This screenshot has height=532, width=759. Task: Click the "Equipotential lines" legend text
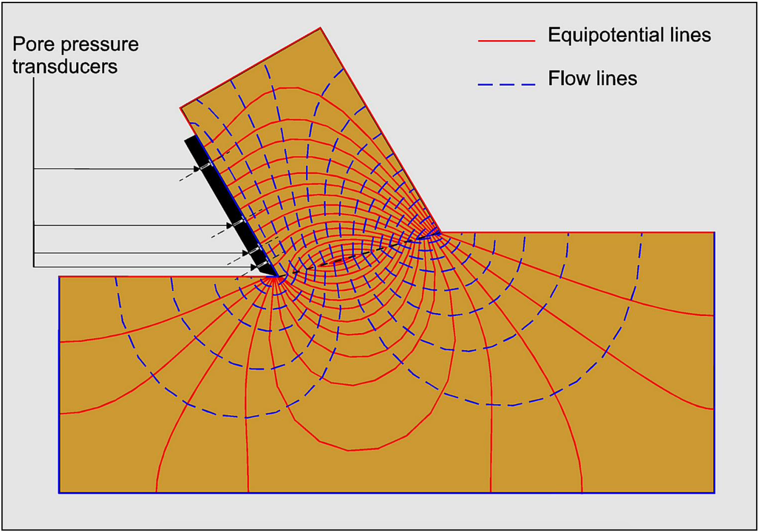[x=629, y=35]
